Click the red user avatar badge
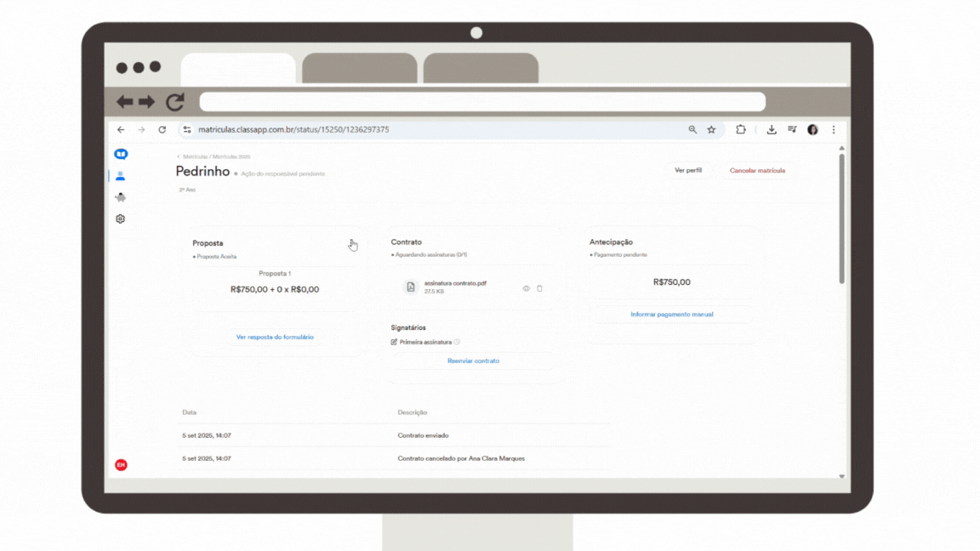The height and width of the screenshot is (551, 980). (x=122, y=465)
